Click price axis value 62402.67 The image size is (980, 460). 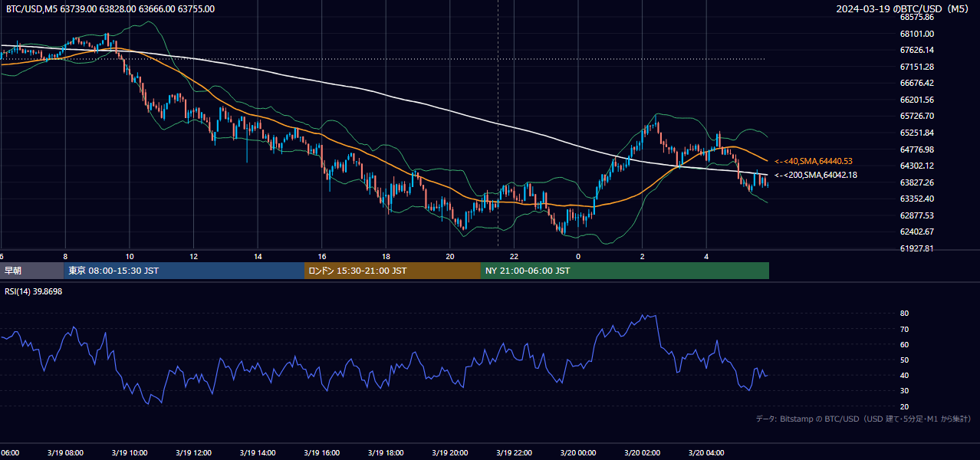pyautogui.click(x=916, y=232)
